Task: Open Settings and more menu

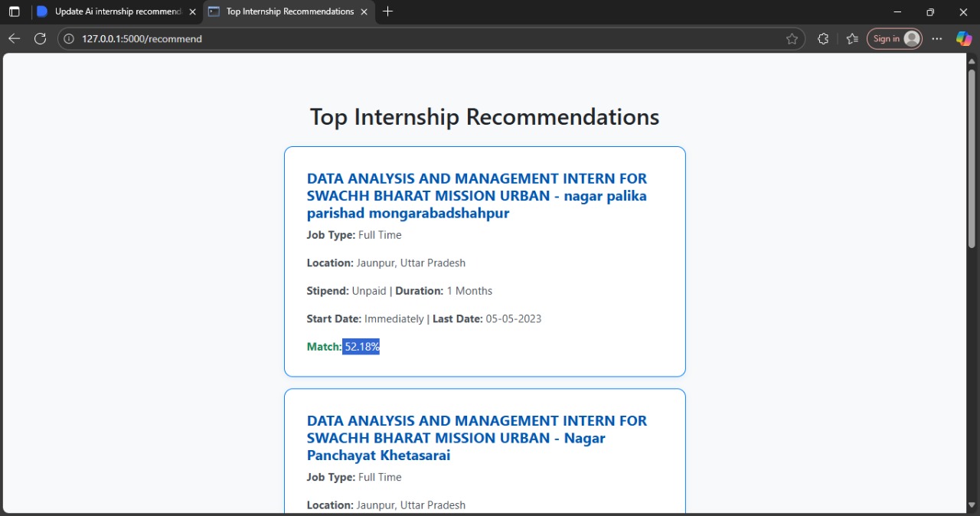Action: coord(937,39)
